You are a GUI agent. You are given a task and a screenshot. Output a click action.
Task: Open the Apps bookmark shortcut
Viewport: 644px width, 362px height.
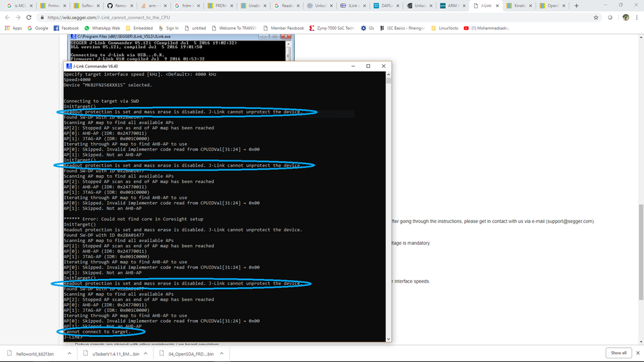[x=13, y=28]
